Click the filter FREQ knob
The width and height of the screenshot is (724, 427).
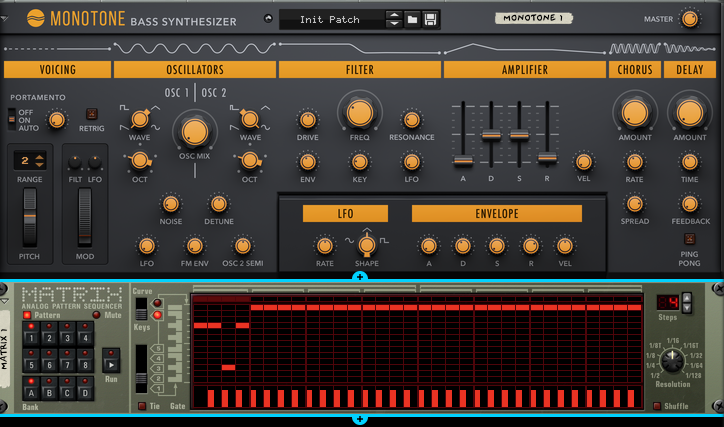[360, 113]
